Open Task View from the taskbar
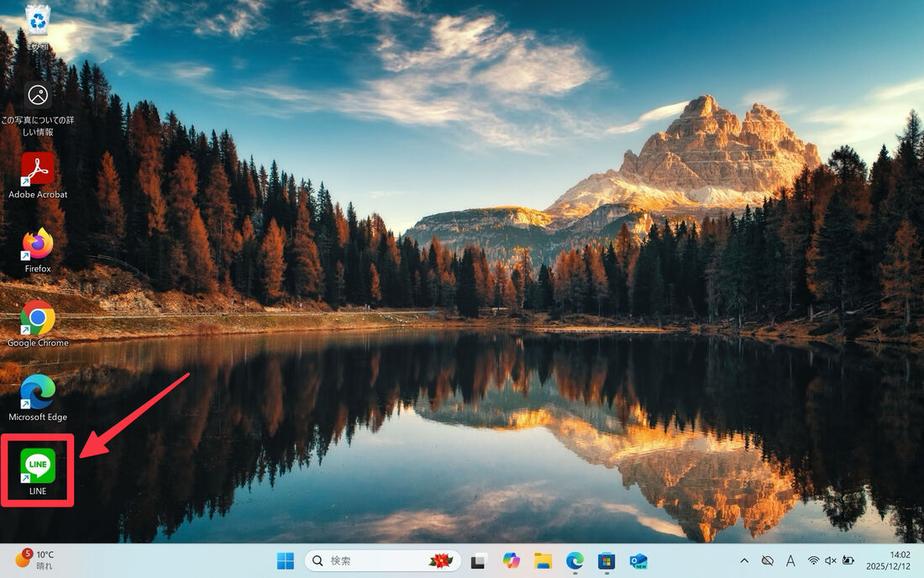This screenshot has height=578, width=924. pos(479,560)
